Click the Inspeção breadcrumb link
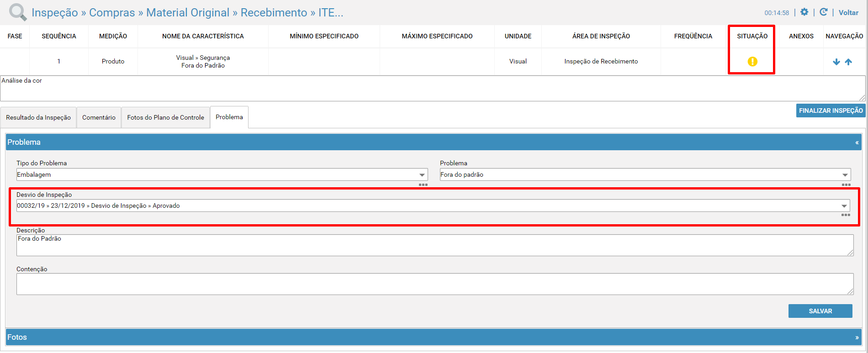Viewport: 868px width, 353px height. click(x=55, y=13)
